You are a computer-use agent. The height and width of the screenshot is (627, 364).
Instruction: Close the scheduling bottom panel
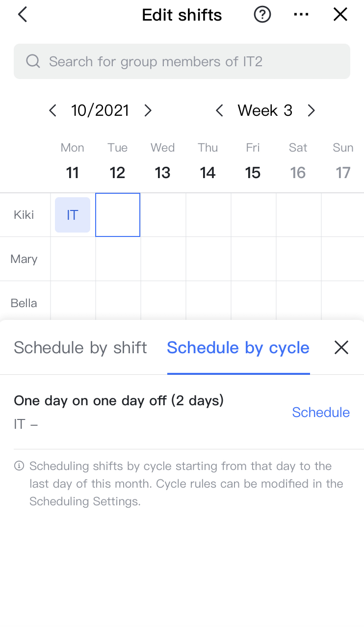(x=341, y=347)
